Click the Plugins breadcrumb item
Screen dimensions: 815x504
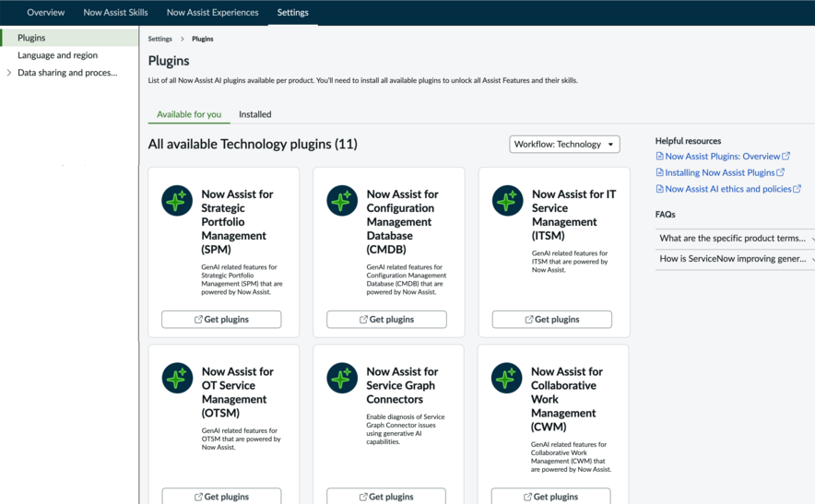coord(203,39)
